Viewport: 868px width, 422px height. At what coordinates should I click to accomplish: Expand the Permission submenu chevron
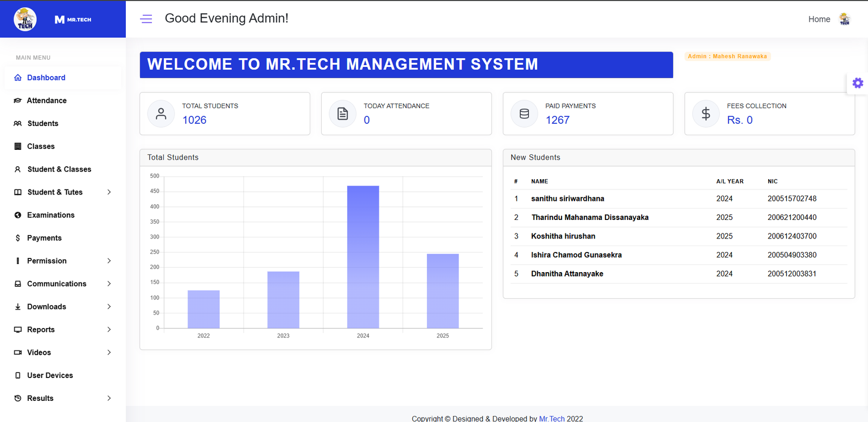pos(109,261)
